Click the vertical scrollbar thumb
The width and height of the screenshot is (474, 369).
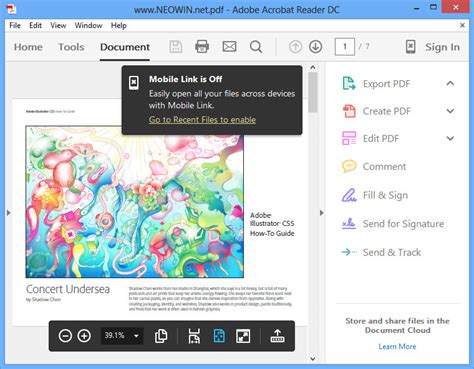coord(313,93)
